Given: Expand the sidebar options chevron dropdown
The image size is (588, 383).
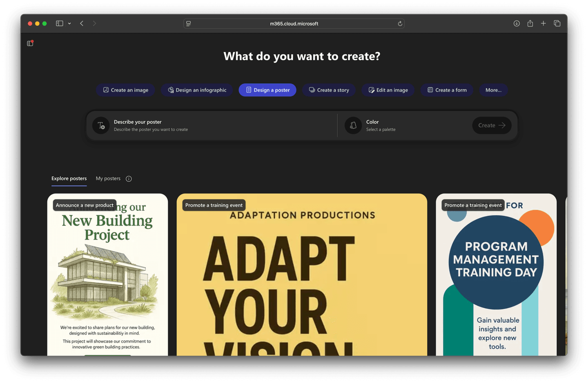Looking at the screenshot, I should pos(69,24).
